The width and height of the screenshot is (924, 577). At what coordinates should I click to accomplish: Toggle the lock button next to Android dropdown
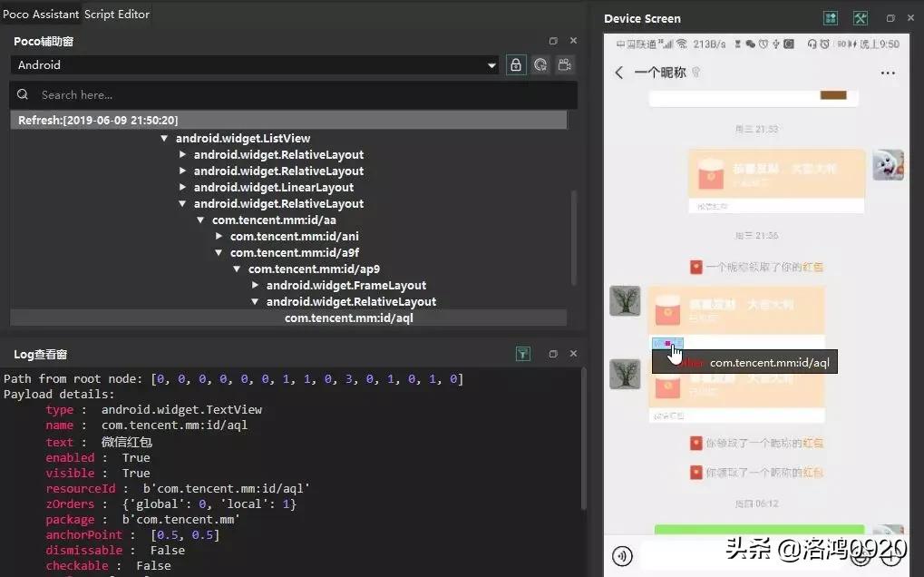pyautogui.click(x=515, y=64)
